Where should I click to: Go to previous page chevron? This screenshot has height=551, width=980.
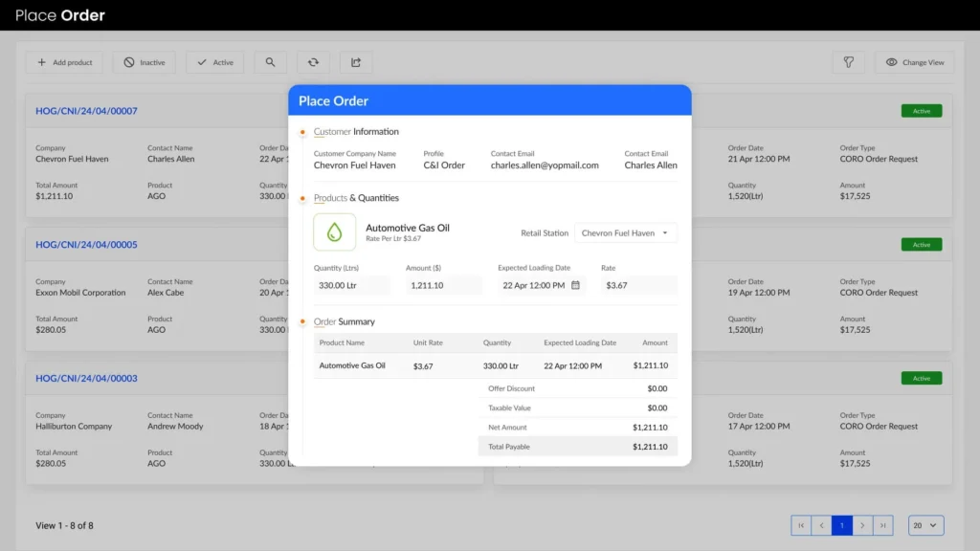821,525
